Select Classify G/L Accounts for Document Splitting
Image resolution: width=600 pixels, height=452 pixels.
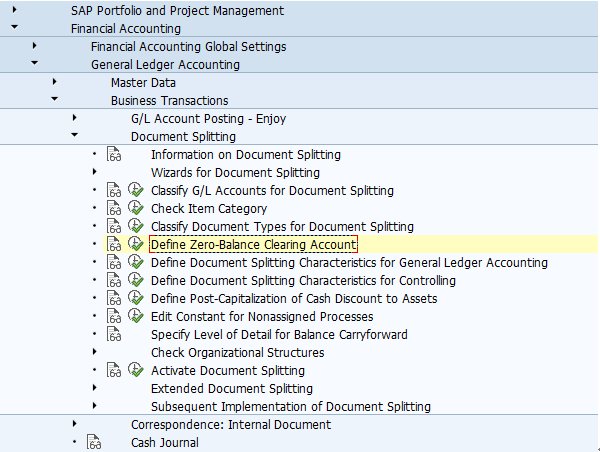pyautogui.click(x=272, y=191)
